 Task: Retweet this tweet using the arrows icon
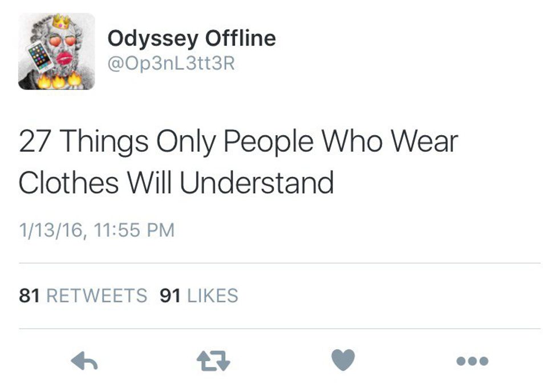(213, 360)
